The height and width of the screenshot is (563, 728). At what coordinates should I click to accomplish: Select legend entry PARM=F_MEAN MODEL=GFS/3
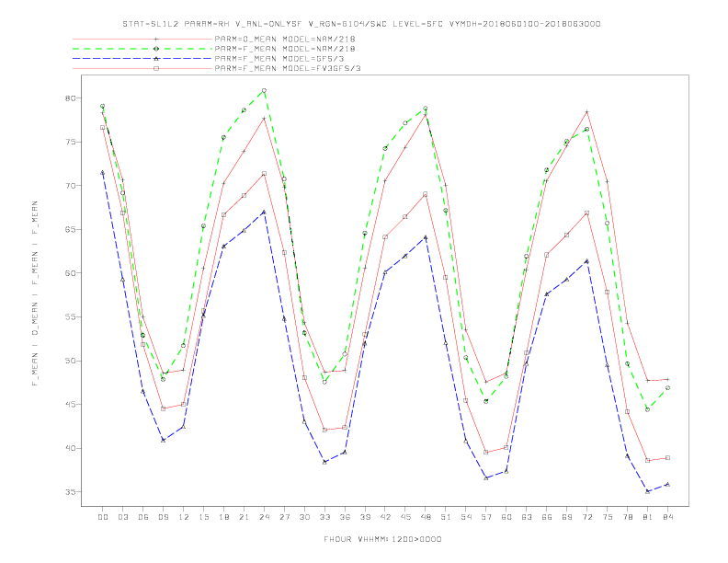click(279, 59)
